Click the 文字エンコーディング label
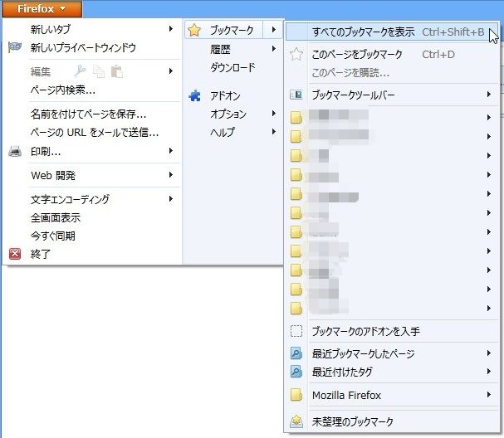Viewport: 504px width, 438px height. click(70, 199)
